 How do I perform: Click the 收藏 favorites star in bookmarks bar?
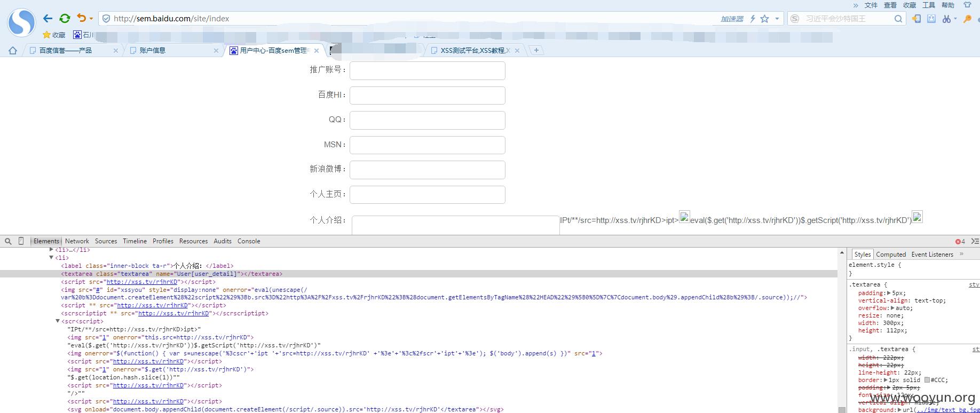click(54, 35)
